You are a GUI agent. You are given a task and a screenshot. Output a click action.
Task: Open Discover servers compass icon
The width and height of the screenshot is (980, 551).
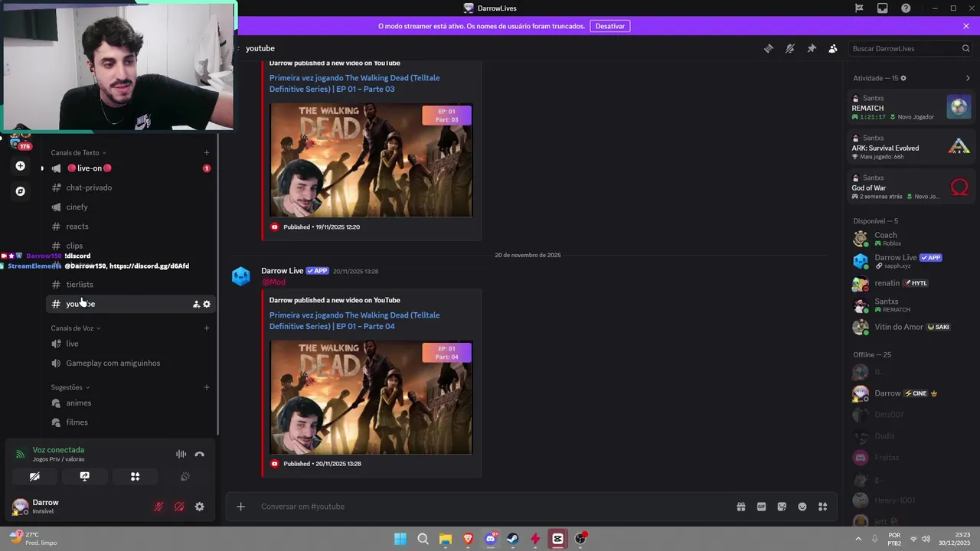[x=21, y=191]
